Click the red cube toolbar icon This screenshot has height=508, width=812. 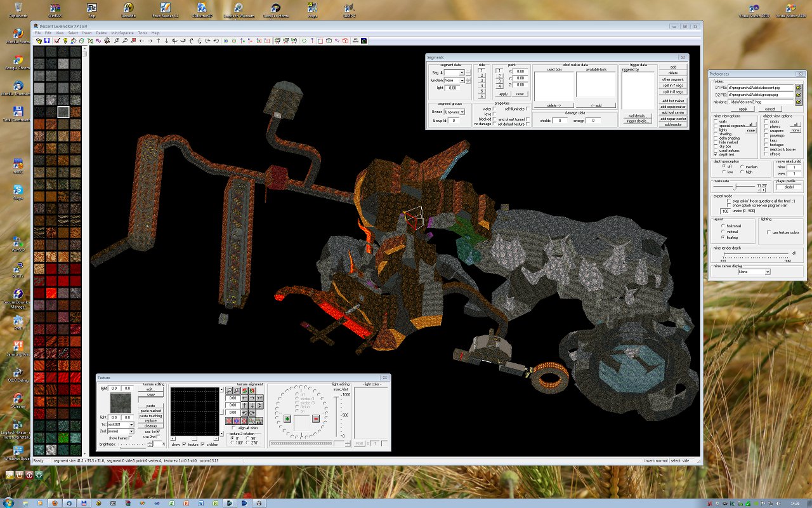345,41
